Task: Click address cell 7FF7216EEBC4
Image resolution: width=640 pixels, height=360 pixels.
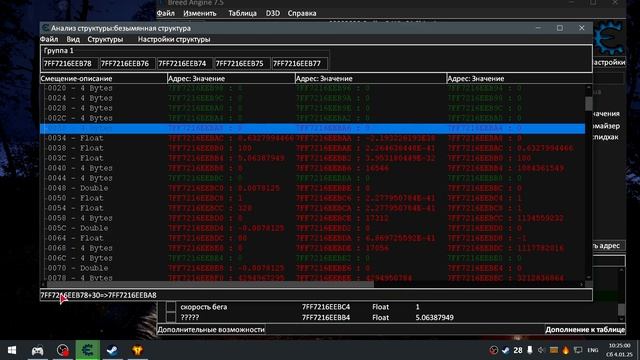Action: coord(326,307)
